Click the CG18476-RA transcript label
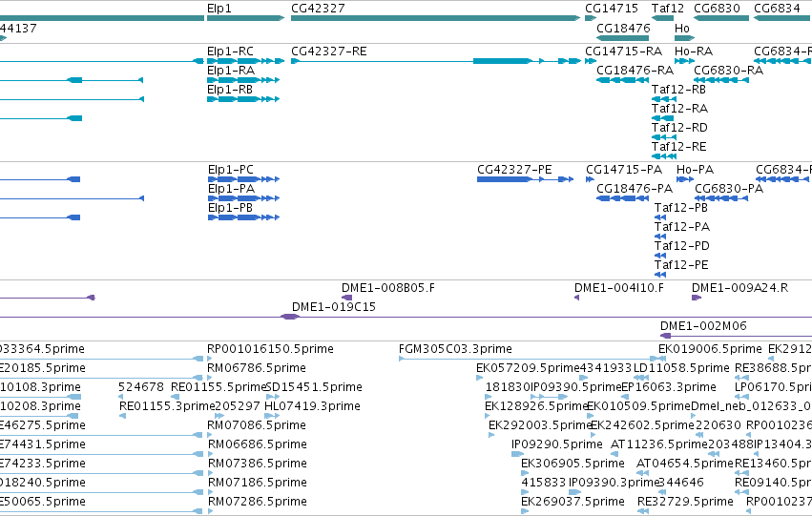Screen dimensions: 812x516 (635, 71)
